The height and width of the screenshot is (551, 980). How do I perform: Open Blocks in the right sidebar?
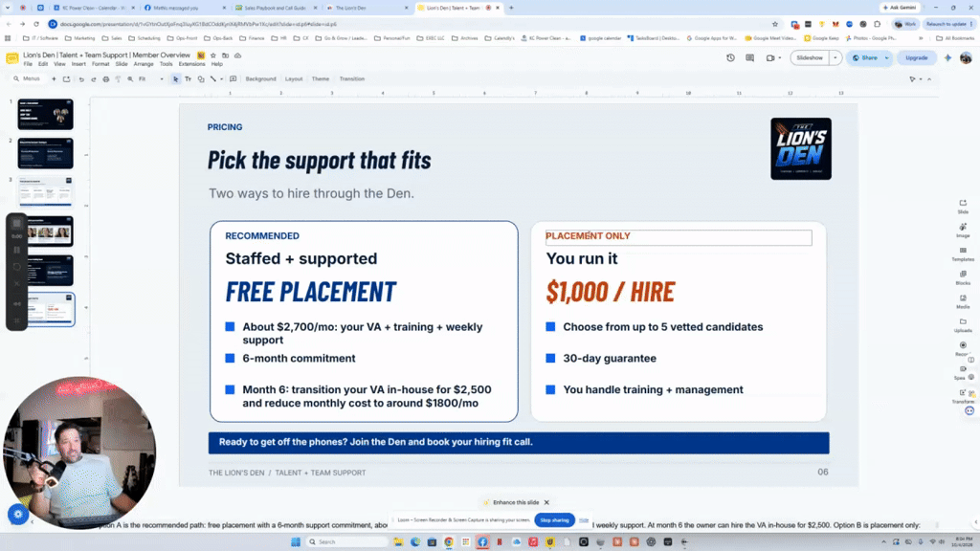pos(963,277)
